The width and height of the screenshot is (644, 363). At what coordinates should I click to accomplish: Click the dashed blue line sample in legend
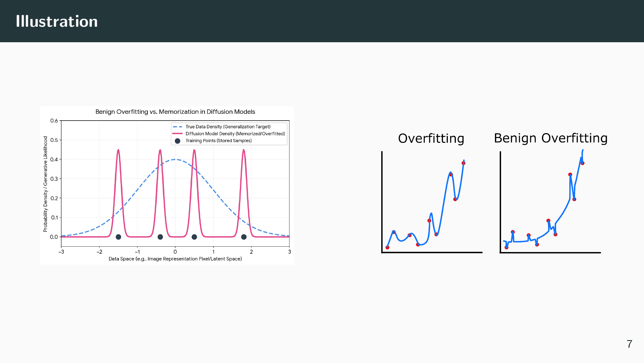(x=177, y=127)
